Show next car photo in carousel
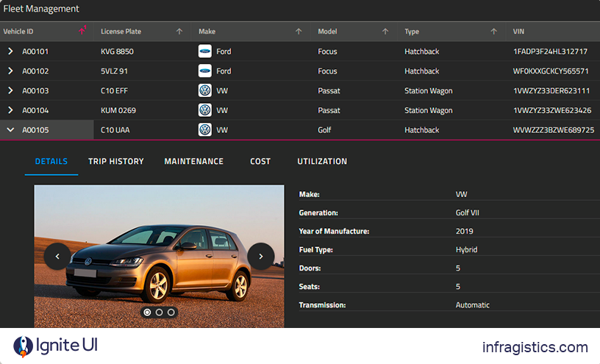600x364 pixels. [261, 257]
